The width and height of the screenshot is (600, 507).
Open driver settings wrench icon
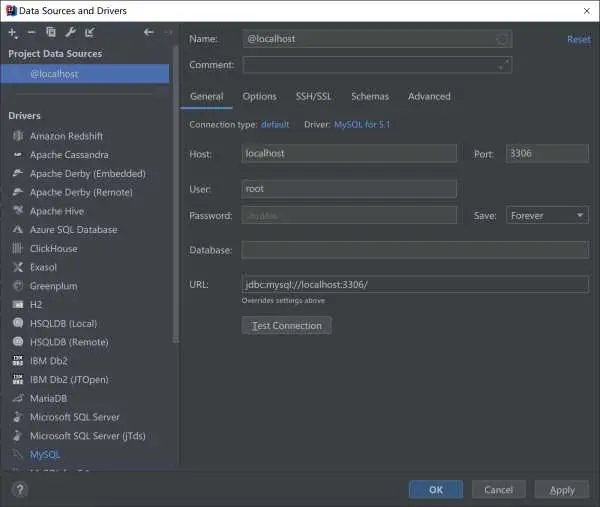pos(70,33)
